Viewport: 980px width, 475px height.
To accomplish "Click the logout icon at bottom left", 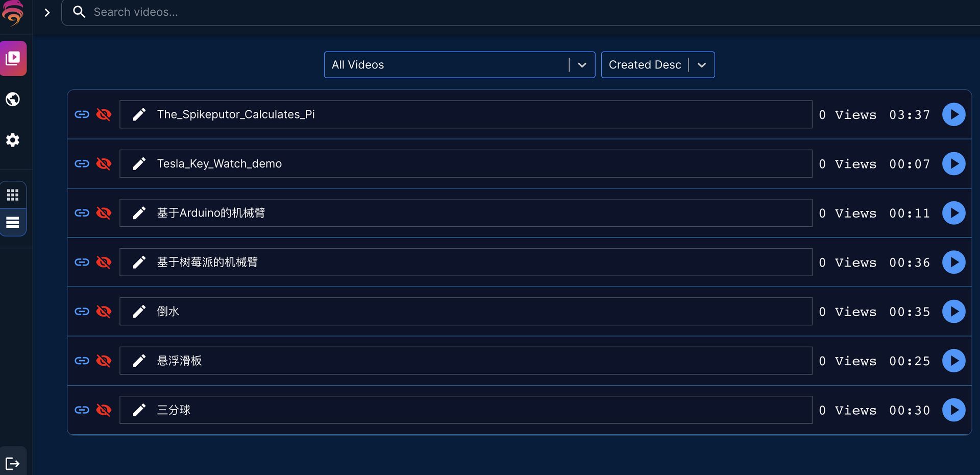I will pos(13,463).
